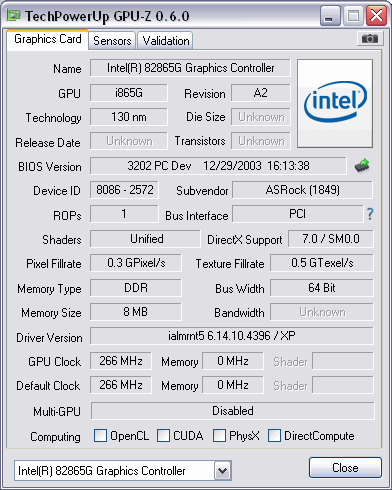Click the GPU Clock field 266 MHz
The width and height of the screenshot is (392, 490).
pos(121,361)
